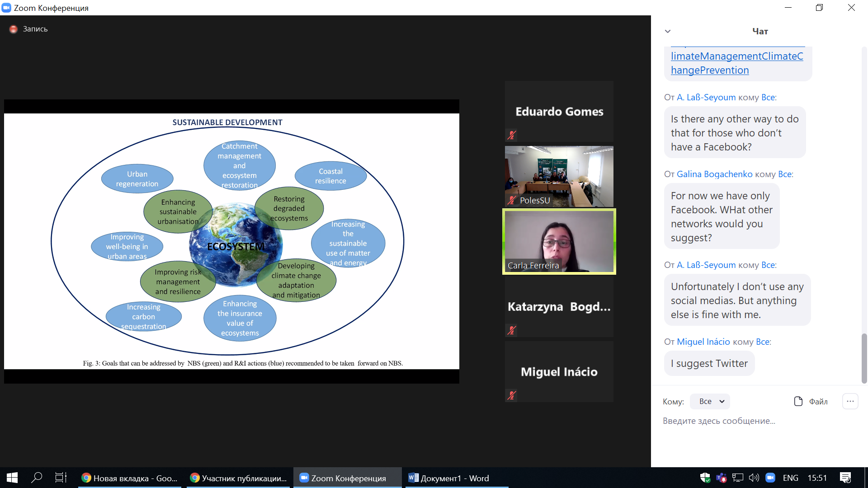This screenshot has width=868, height=488.
Task: Switch to Chrome window Участник публикации
Action: 238,478
